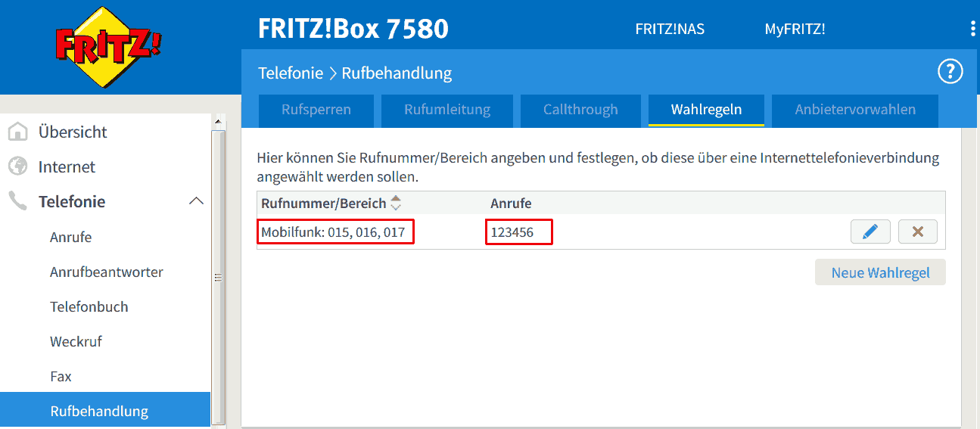Select the Mobilfunk: 015, 016, 017 cell
980x429 pixels.
(x=337, y=232)
